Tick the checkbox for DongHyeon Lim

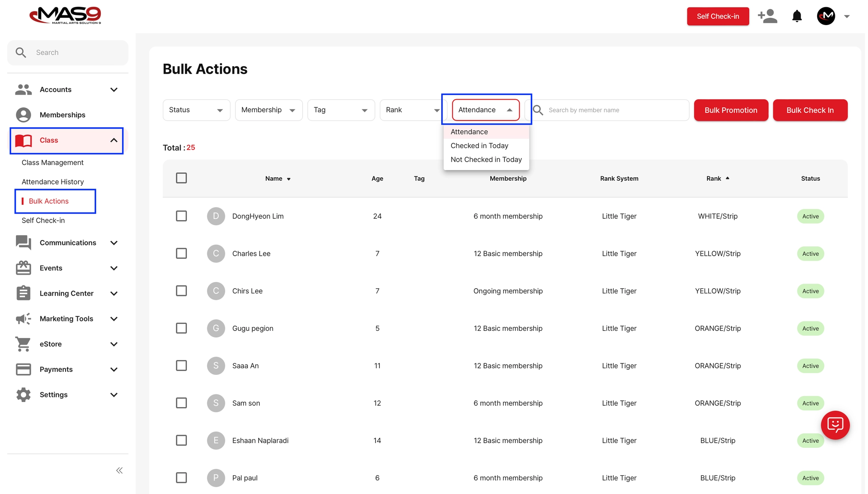181,216
